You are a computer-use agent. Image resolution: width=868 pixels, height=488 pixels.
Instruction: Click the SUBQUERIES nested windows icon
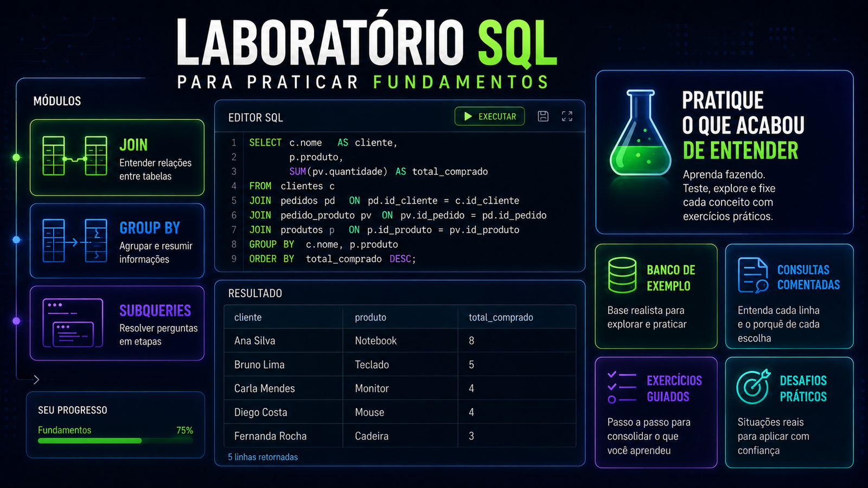pyautogui.click(x=73, y=323)
